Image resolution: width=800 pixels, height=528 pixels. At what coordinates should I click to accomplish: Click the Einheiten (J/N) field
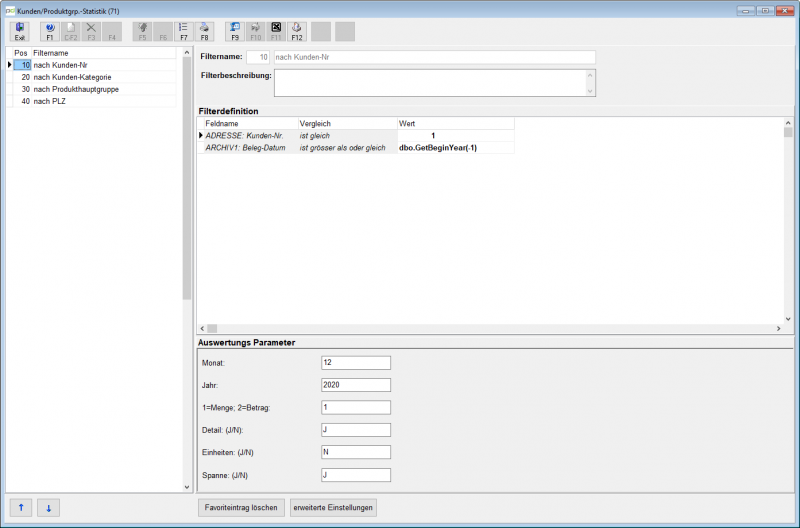pyautogui.click(x=356, y=452)
